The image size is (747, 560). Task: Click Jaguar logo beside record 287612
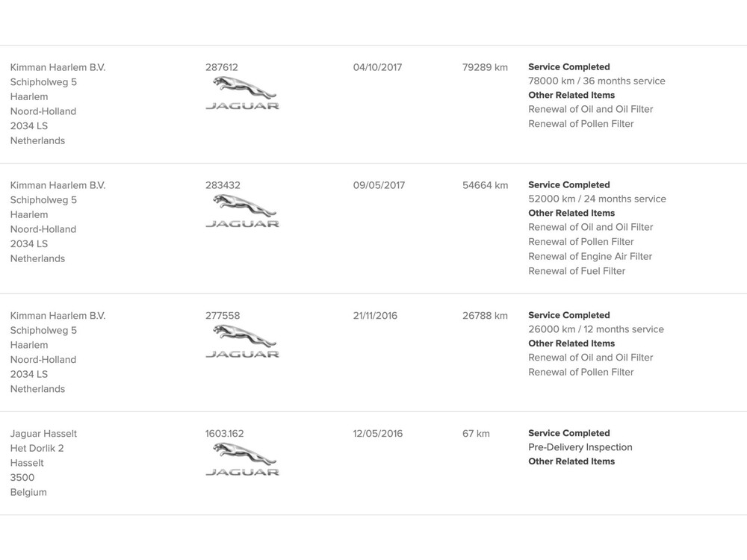tap(242, 93)
